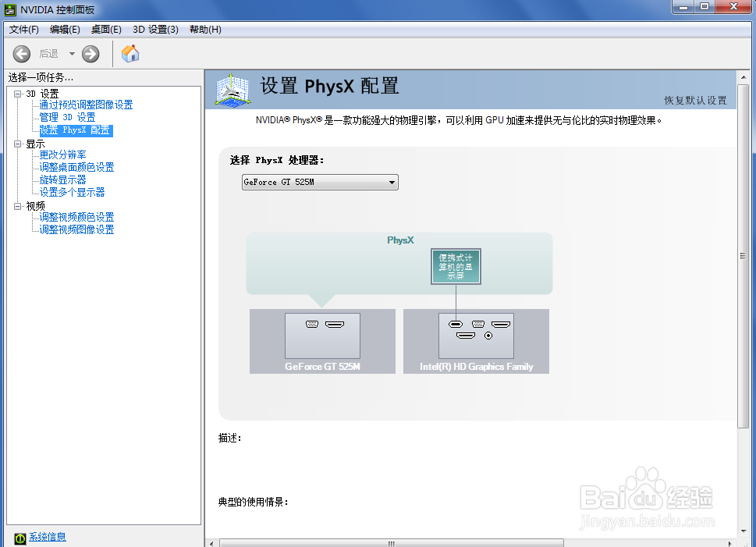Open the 文件(F) menu

point(24,30)
